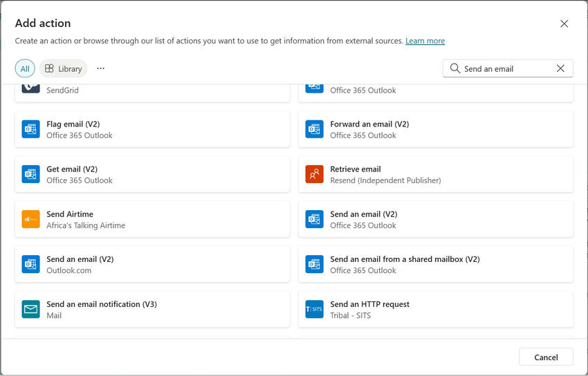This screenshot has height=376, width=588.
Task: Clear the search box with the X icon
Action: (x=560, y=68)
